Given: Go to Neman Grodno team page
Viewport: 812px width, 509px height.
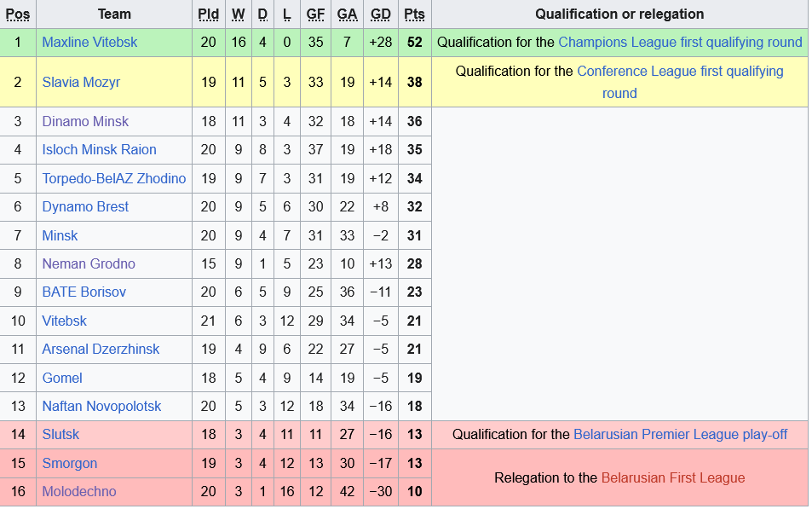Looking at the screenshot, I should (89, 263).
